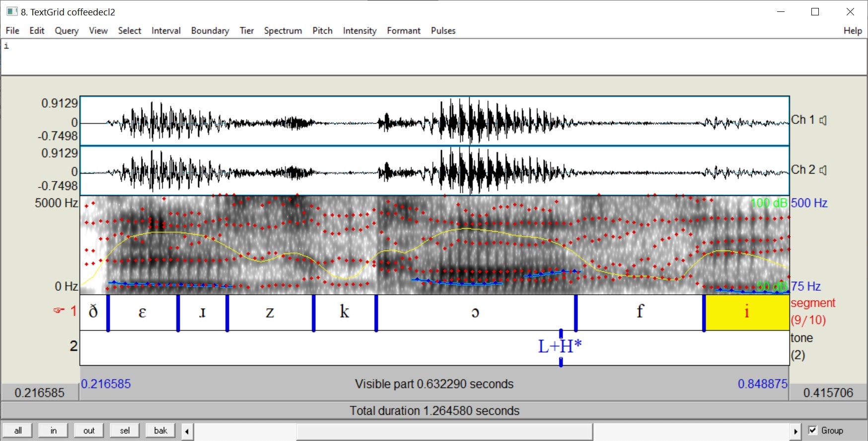Click the horizontal scrollbar thumb
868x441 pixels.
coord(444,431)
